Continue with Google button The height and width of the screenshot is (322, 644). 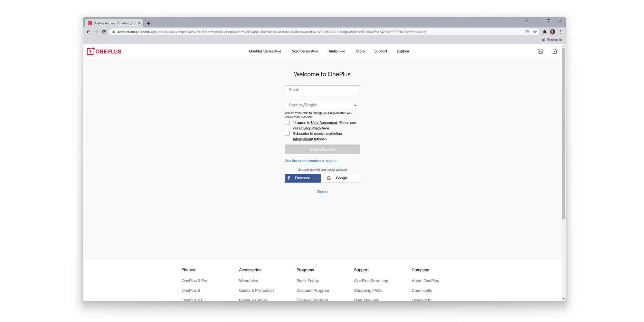pyautogui.click(x=342, y=178)
